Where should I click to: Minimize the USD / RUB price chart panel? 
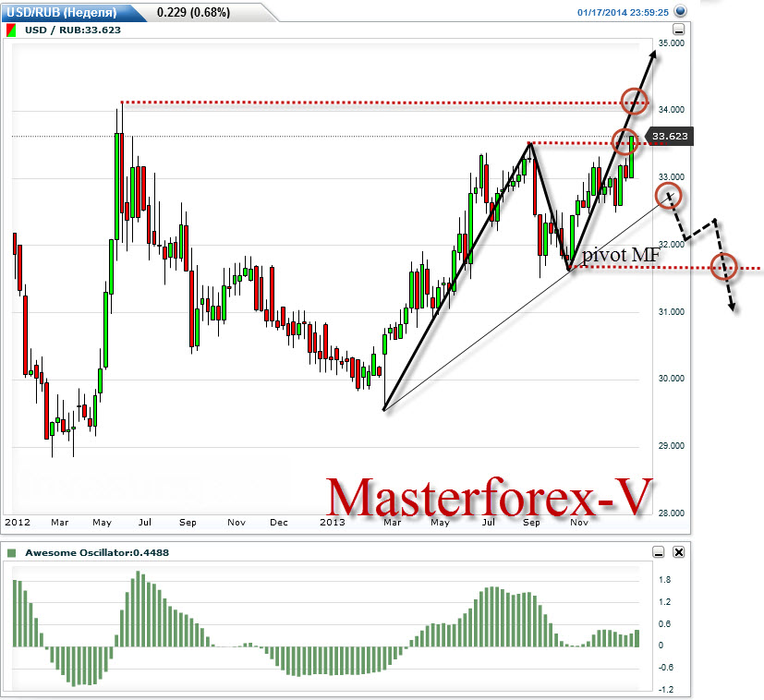pos(678,30)
